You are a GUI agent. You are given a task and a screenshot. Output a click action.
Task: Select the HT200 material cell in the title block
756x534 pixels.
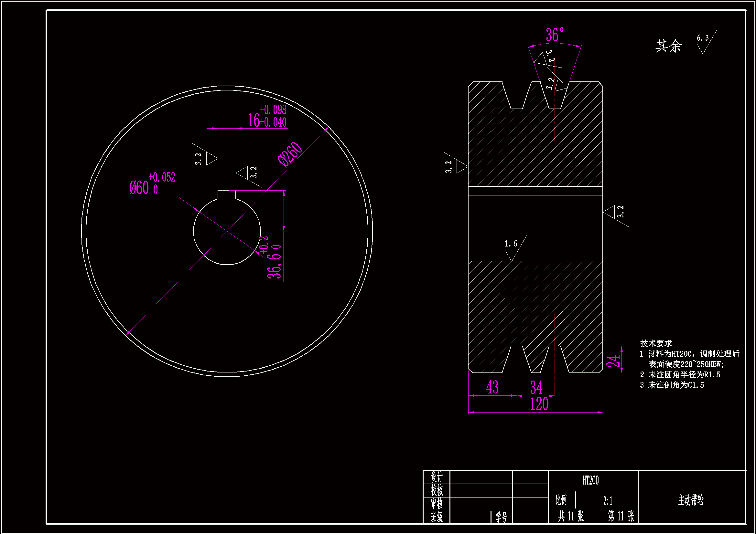[590, 481]
